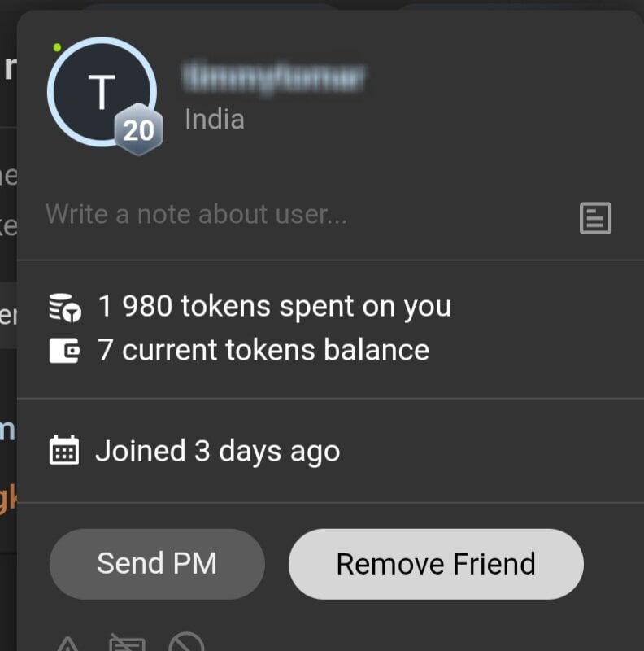Click the note icon beside the note field
Screen dimensions: 644x651
point(595,218)
